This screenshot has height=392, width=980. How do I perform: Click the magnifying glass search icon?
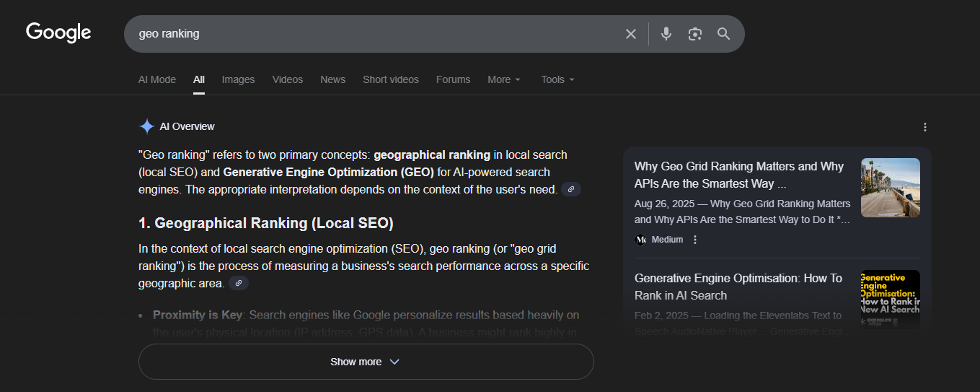724,34
